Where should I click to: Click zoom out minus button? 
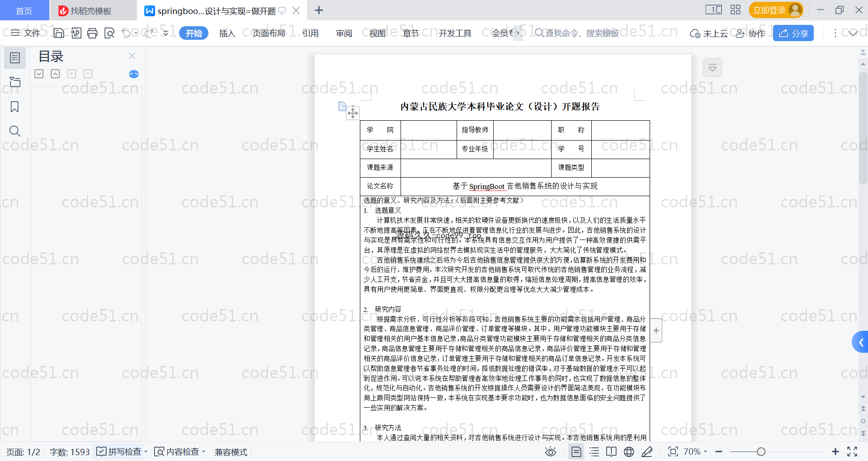(719, 452)
